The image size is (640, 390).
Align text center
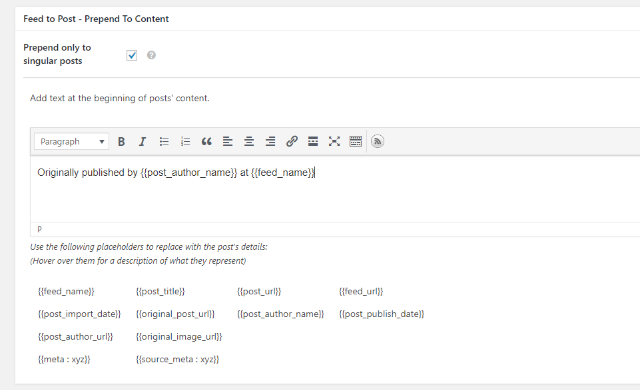[x=249, y=142]
